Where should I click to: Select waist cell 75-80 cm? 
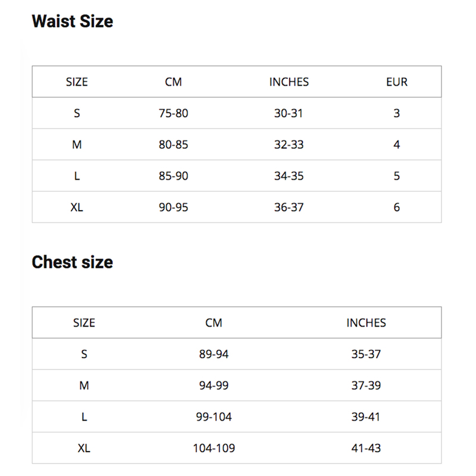tap(173, 113)
